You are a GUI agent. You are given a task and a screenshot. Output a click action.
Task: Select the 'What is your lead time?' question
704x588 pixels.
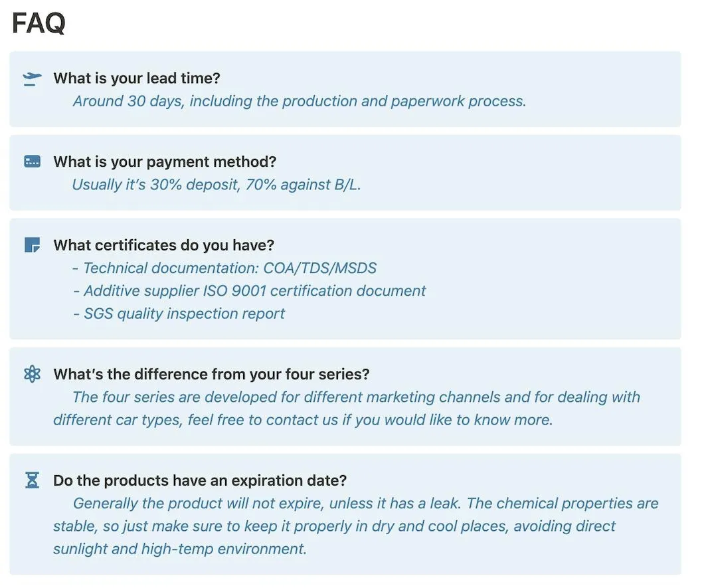click(136, 78)
